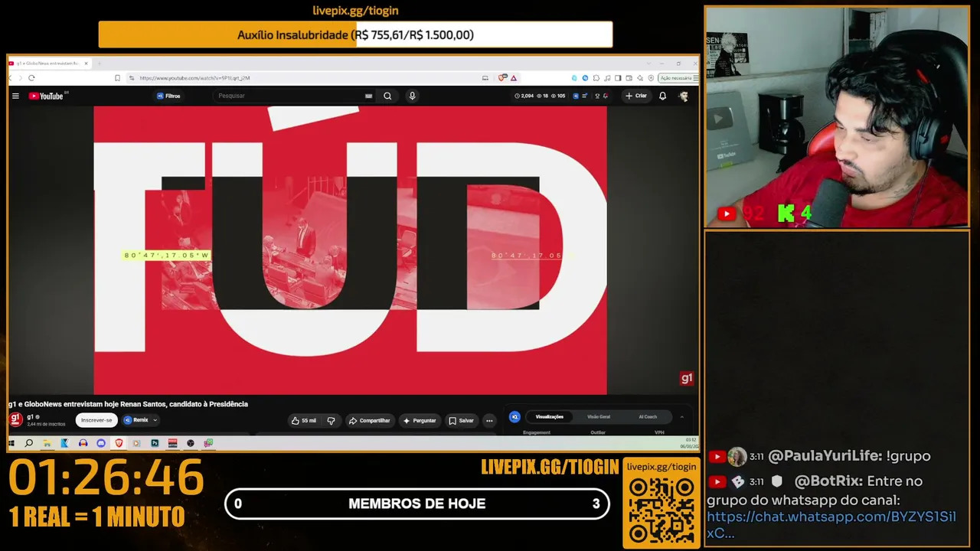
Task: Select the g1 e GloboNews browser tab
Action: point(48,64)
